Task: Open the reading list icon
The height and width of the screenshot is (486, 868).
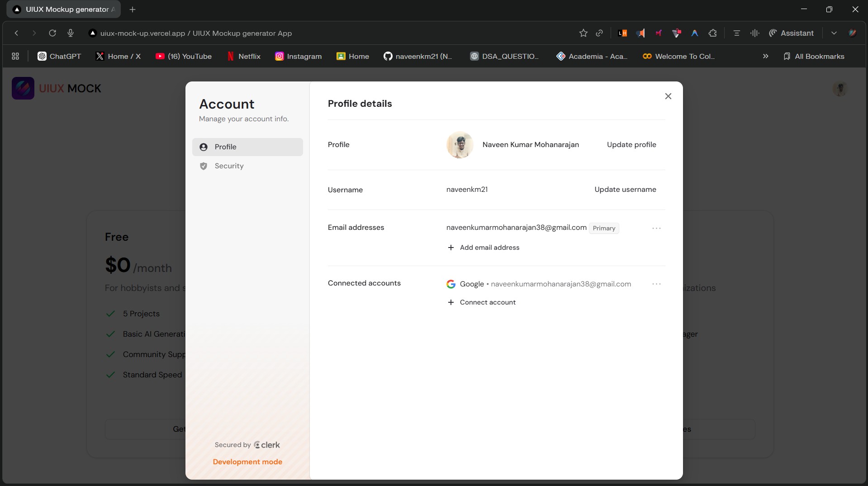Action: 736,33
